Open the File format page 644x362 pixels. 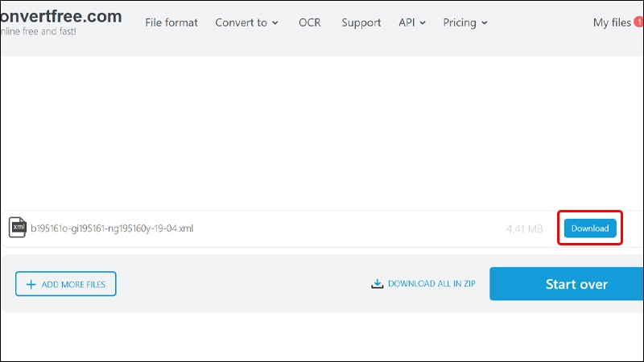[171, 23]
